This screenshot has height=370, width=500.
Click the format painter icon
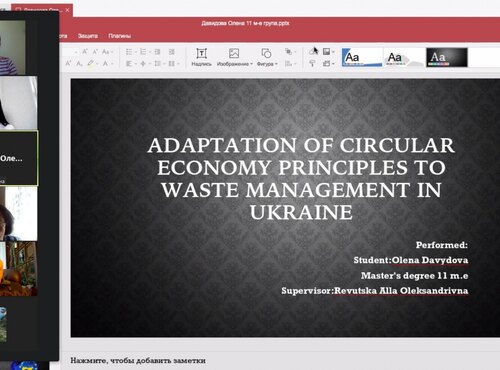point(312,63)
